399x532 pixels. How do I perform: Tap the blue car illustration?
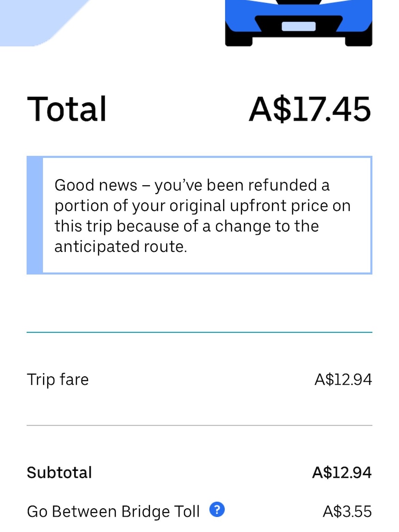tap(299, 23)
